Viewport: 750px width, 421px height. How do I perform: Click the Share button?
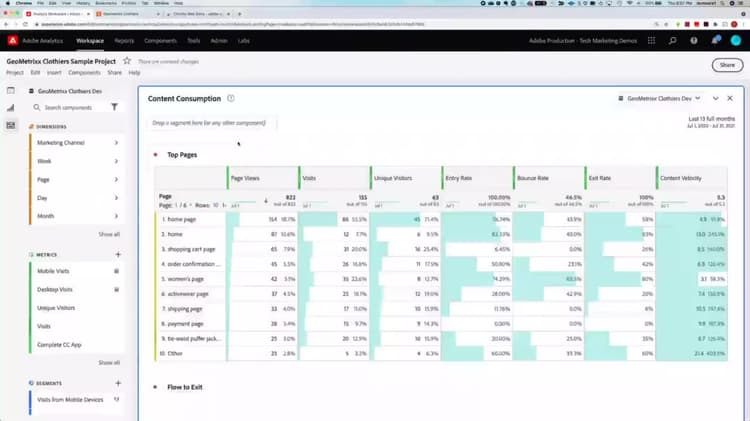click(x=727, y=65)
